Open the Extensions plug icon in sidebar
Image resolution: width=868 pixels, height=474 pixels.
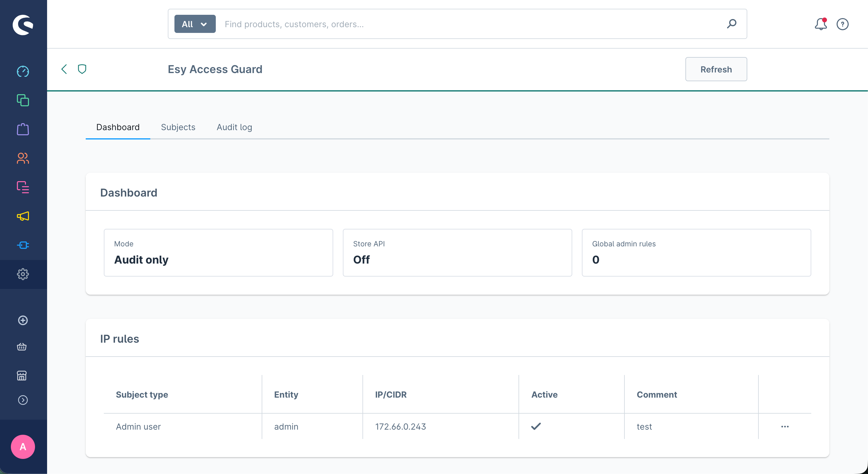point(23,245)
